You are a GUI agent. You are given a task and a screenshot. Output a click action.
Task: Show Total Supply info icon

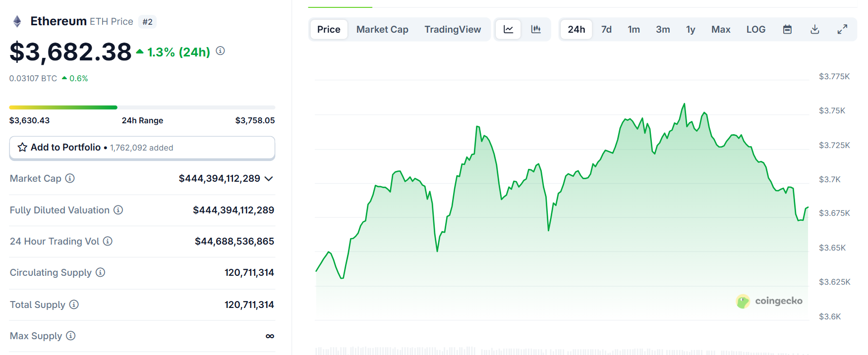74,304
